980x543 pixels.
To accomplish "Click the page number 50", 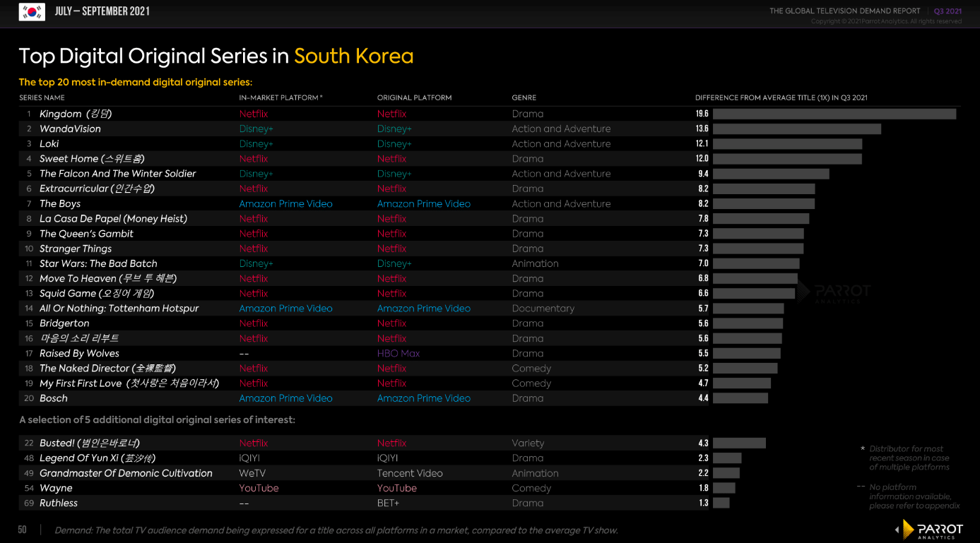I will [x=22, y=530].
